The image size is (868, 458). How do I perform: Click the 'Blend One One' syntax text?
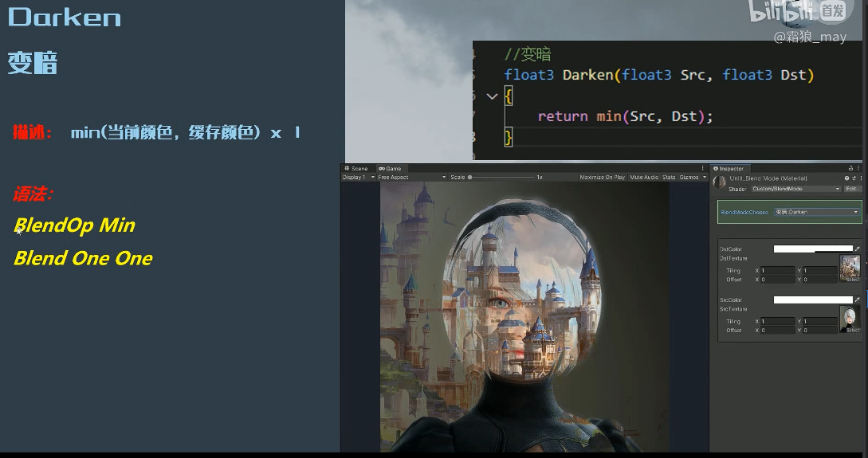[83, 258]
